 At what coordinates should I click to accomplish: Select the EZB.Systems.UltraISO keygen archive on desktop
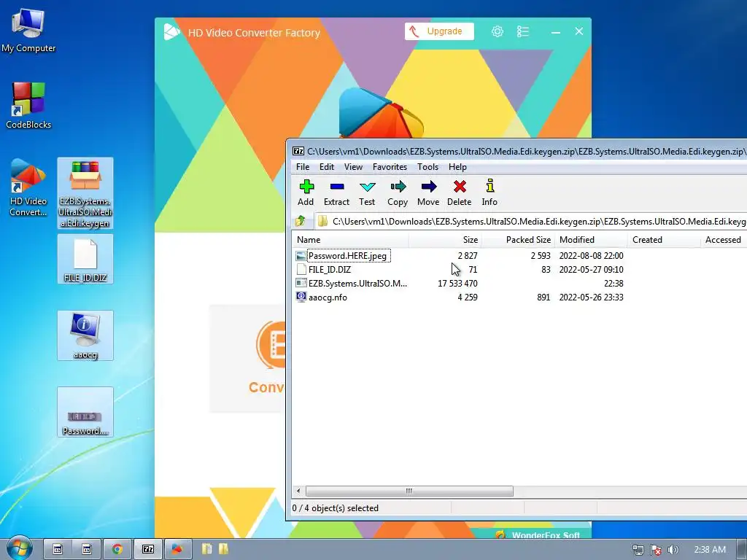tap(85, 193)
